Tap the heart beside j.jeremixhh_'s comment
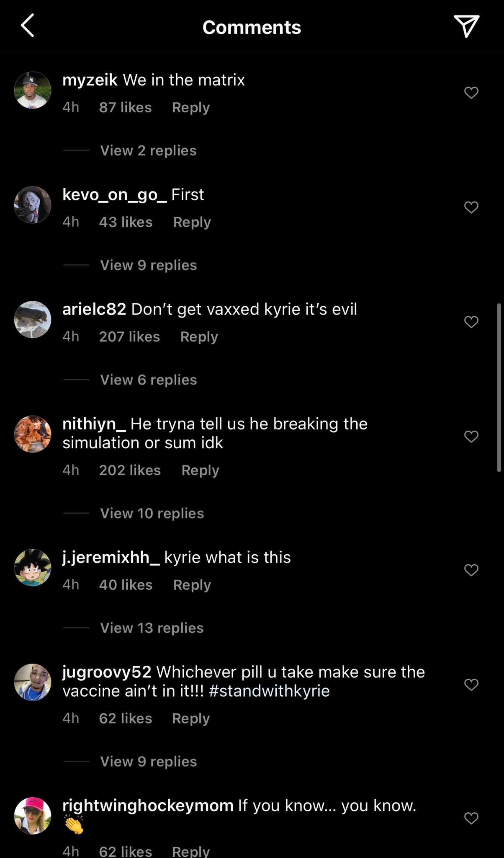 point(471,570)
